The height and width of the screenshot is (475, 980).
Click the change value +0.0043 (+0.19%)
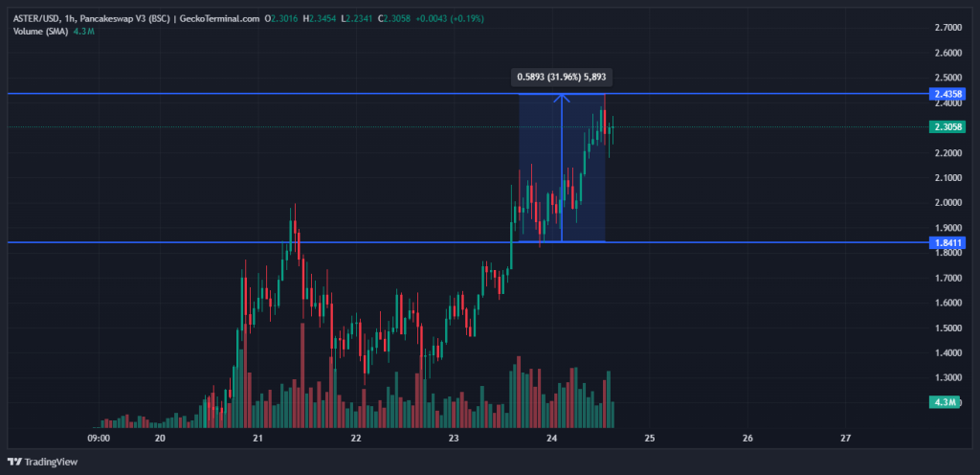pyautogui.click(x=449, y=19)
